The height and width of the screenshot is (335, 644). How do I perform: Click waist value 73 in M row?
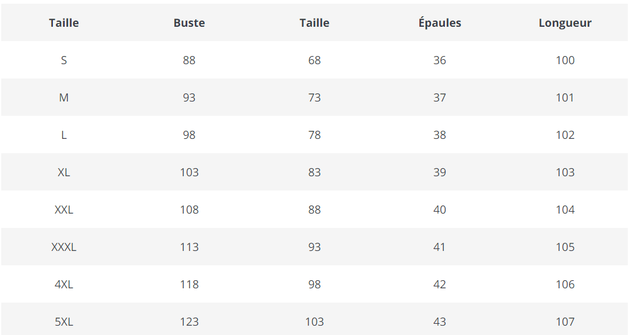click(315, 98)
